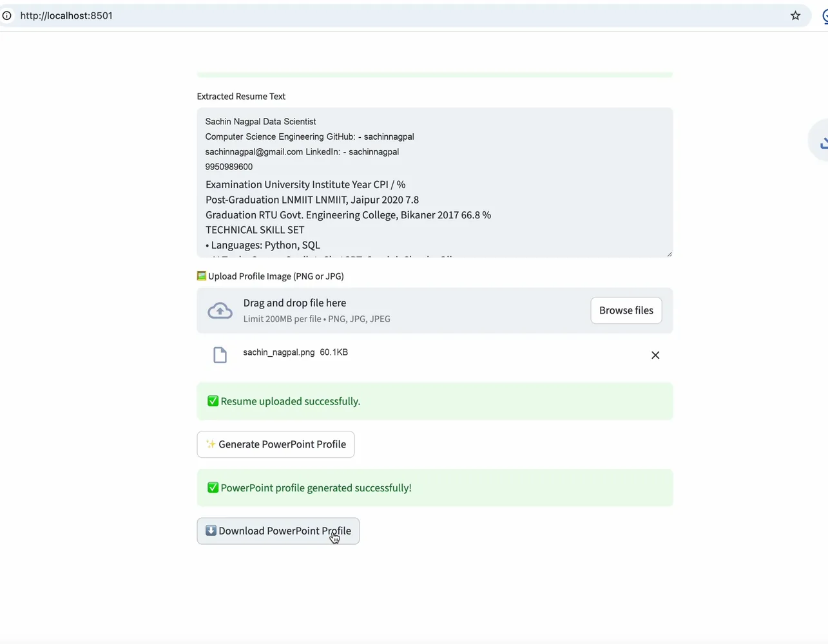Click the '60.1KB' file size text
This screenshot has width=828, height=644.
click(334, 352)
